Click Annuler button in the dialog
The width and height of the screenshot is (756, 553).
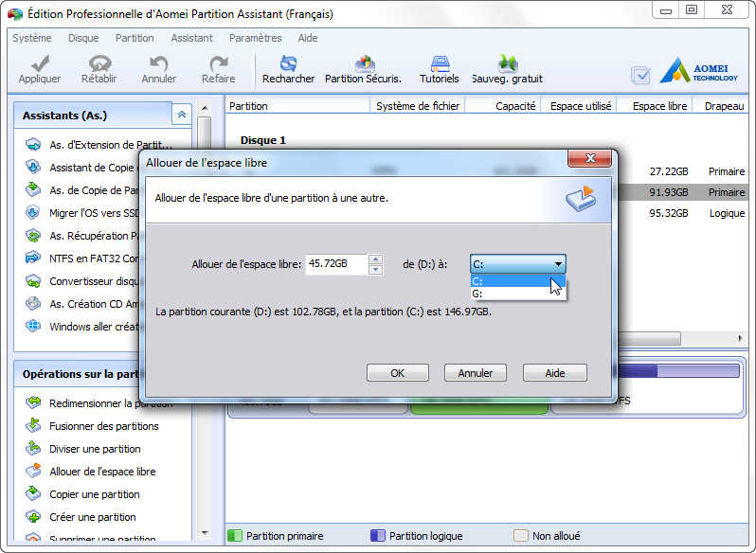476,373
